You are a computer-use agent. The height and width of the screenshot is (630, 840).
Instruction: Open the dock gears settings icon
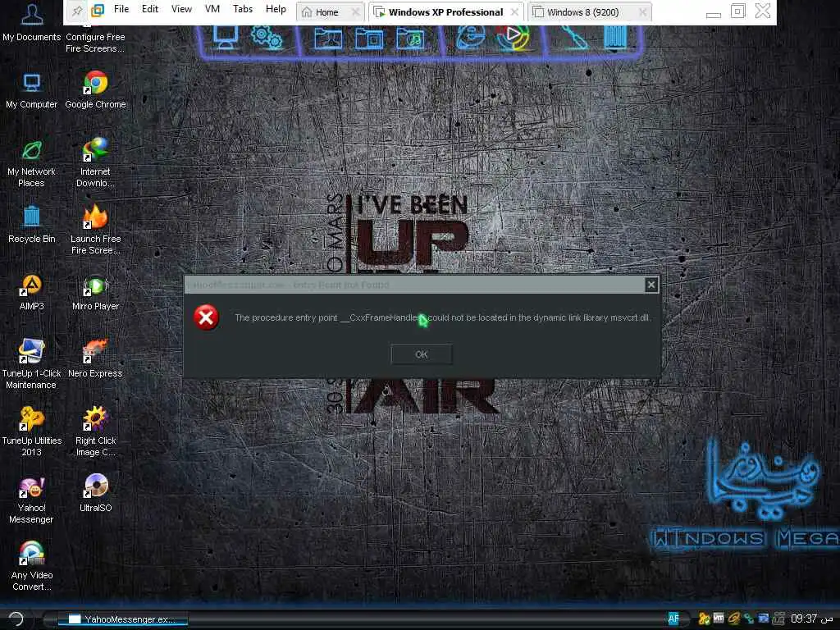pos(267,39)
